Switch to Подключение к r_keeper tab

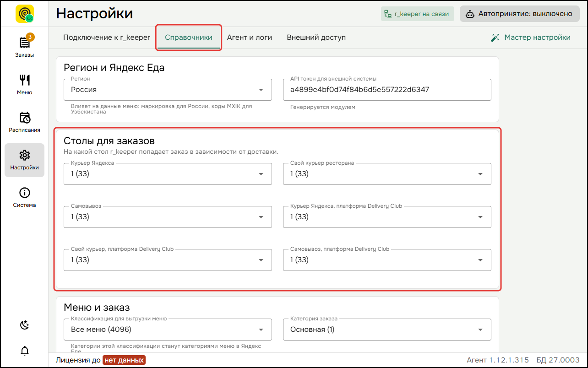coord(107,38)
